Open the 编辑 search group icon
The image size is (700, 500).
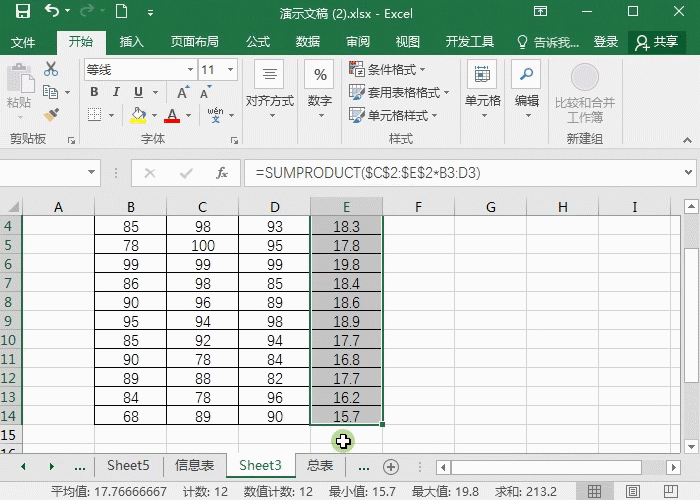pyautogui.click(x=526, y=85)
